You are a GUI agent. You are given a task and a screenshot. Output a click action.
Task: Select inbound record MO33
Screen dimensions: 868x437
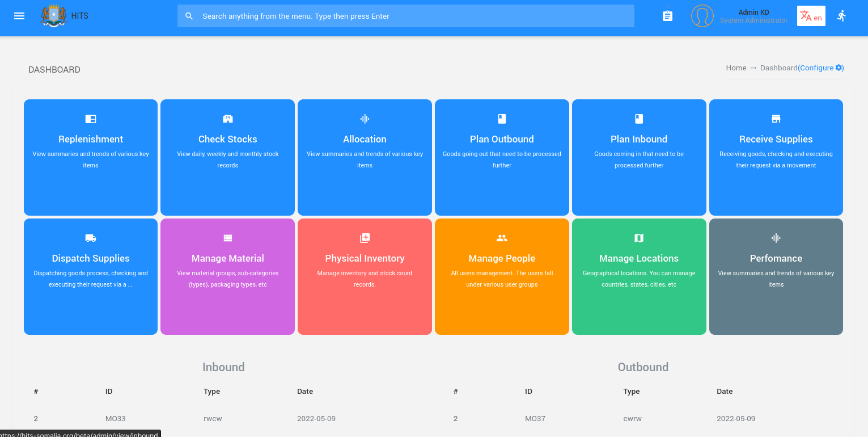click(116, 419)
